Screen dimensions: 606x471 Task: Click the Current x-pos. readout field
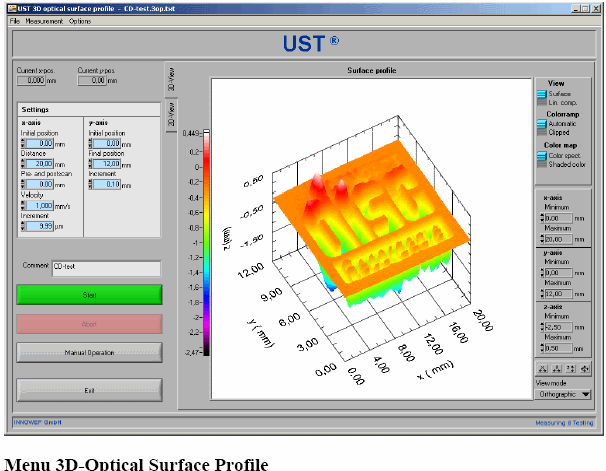[31, 80]
